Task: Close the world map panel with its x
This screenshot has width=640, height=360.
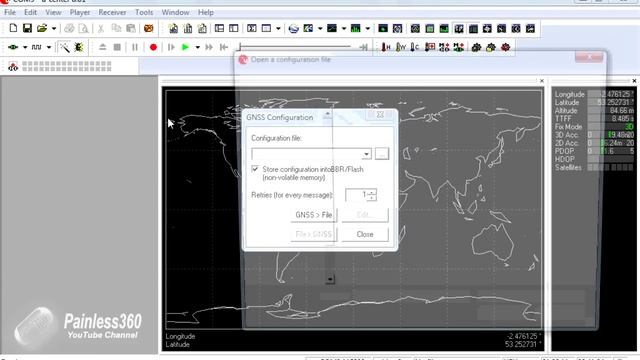Action: (542, 81)
